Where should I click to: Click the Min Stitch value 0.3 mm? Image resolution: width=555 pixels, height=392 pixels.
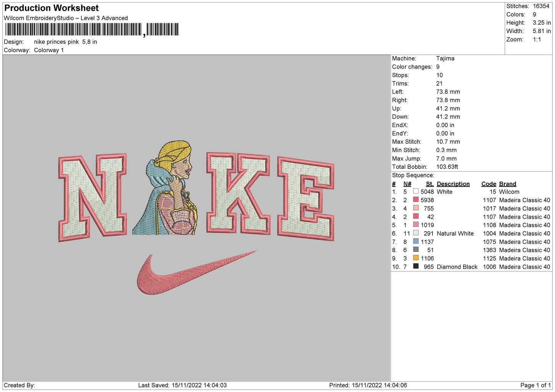click(x=446, y=150)
